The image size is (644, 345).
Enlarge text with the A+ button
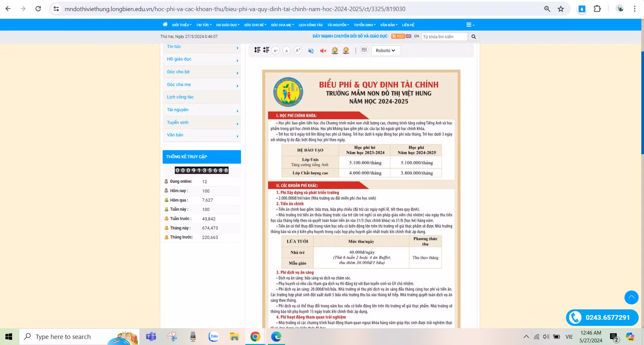[298, 51]
